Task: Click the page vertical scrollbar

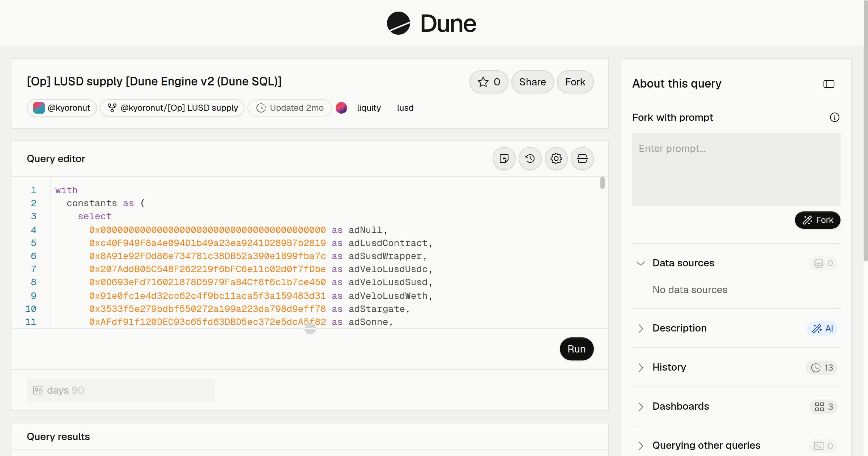Action: (865, 130)
